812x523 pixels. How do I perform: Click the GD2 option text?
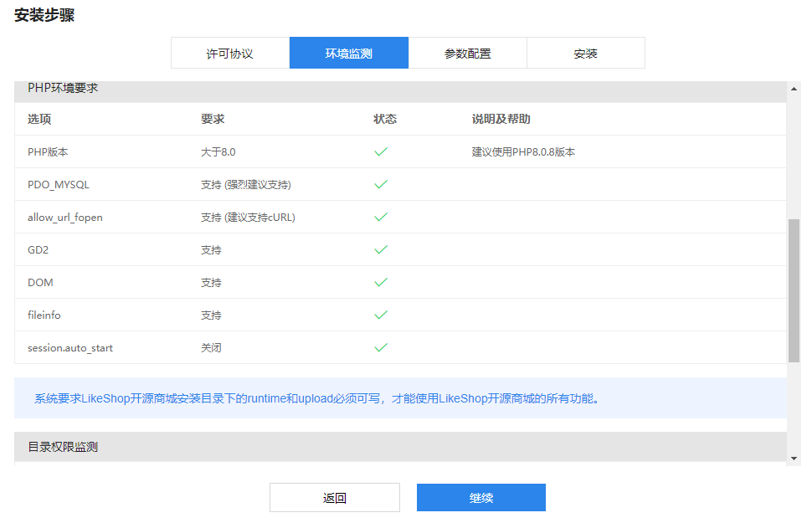tap(39, 249)
